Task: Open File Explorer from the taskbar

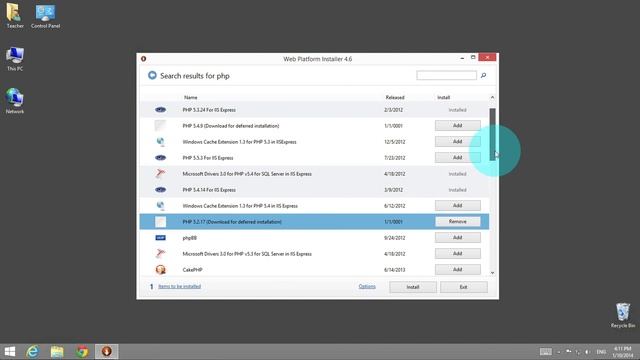Action: 57,351
